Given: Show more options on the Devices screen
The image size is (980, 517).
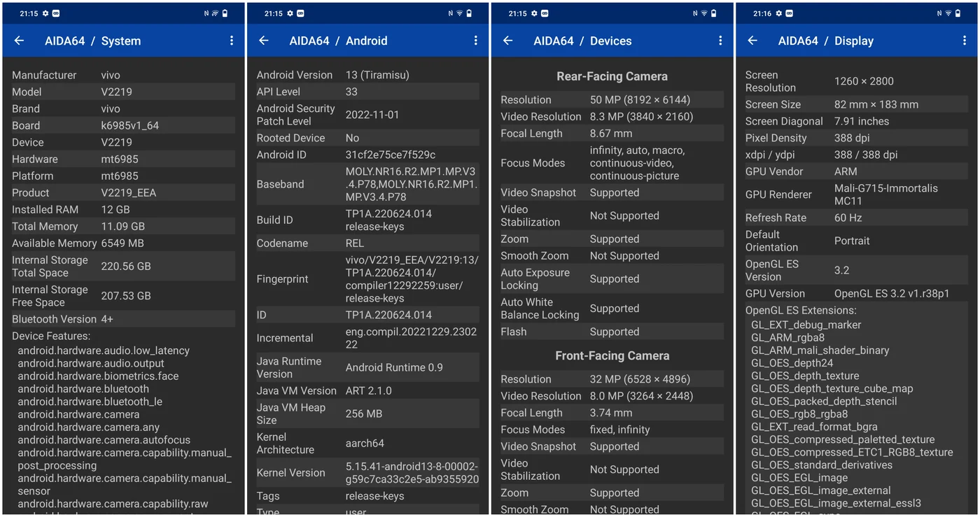Looking at the screenshot, I should point(720,41).
